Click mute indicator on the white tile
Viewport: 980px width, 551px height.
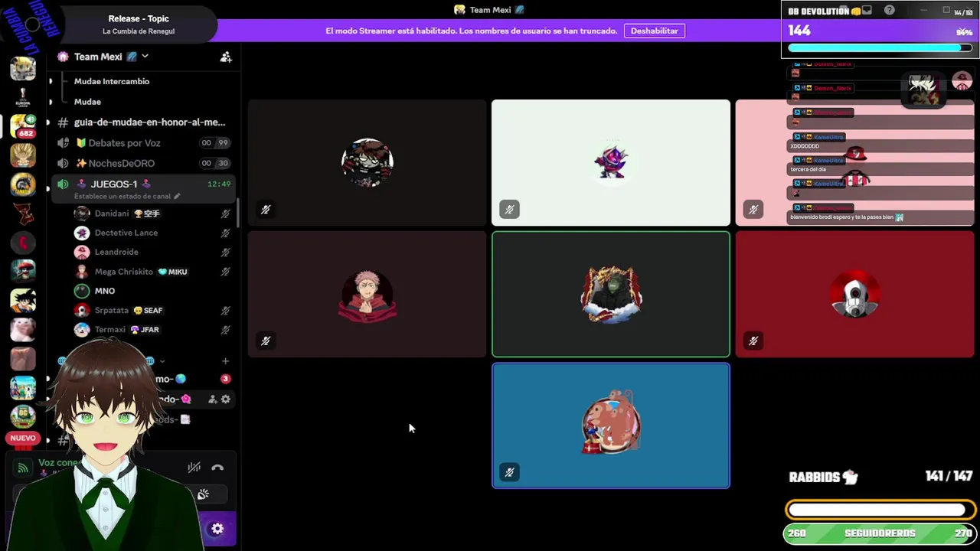point(509,209)
